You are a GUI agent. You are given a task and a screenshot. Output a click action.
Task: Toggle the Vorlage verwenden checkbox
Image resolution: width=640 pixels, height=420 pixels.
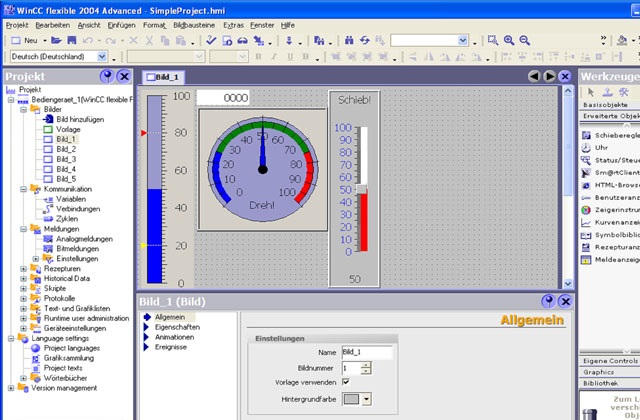point(346,382)
